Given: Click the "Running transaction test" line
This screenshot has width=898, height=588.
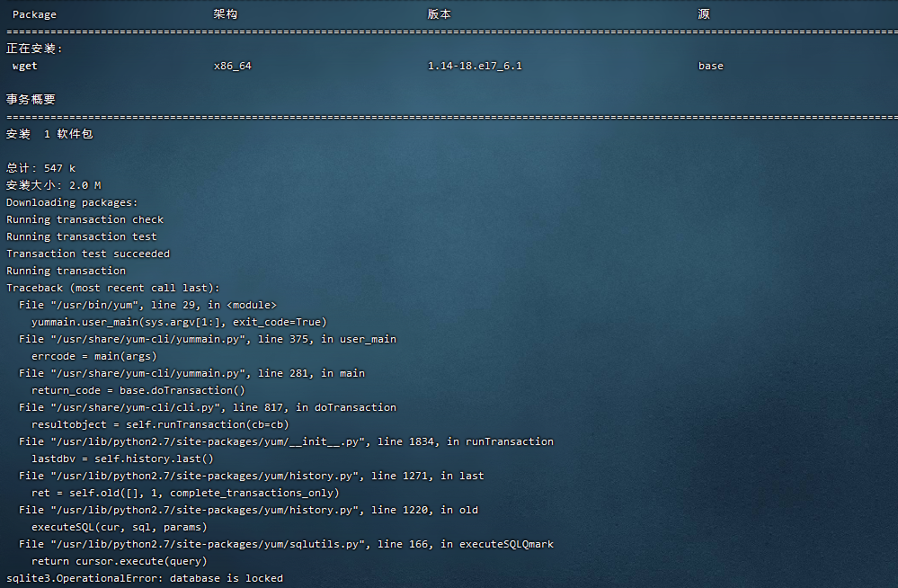Looking at the screenshot, I should 81,236.
